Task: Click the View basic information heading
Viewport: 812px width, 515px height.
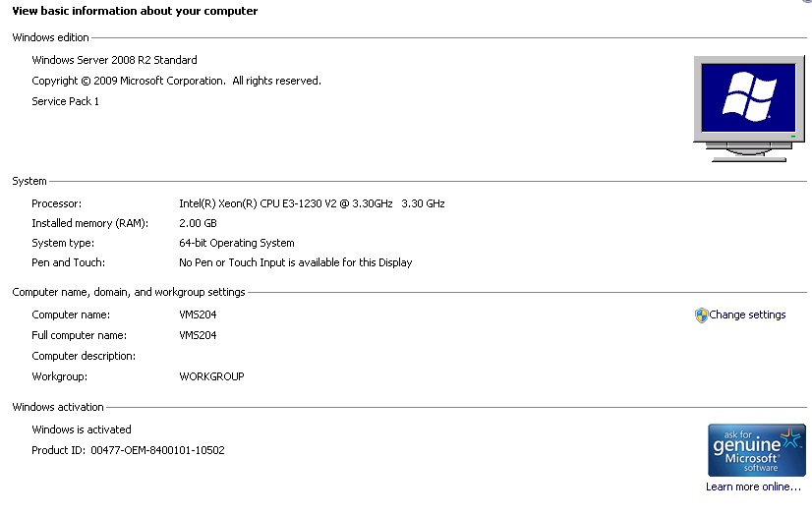Action: click(x=135, y=11)
